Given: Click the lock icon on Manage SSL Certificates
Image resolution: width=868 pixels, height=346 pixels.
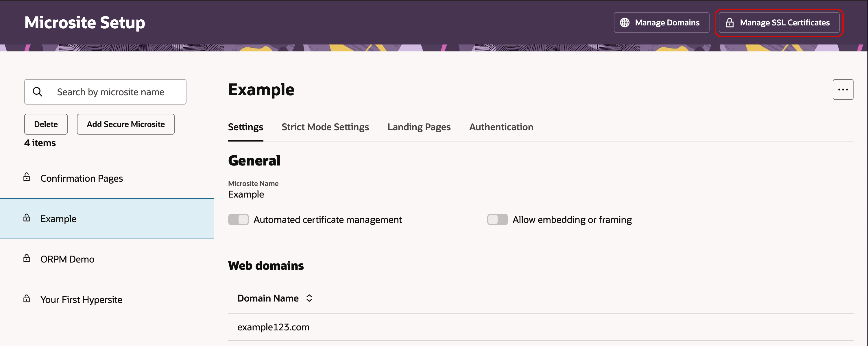Looking at the screenshot, I should tap(729, 23).
